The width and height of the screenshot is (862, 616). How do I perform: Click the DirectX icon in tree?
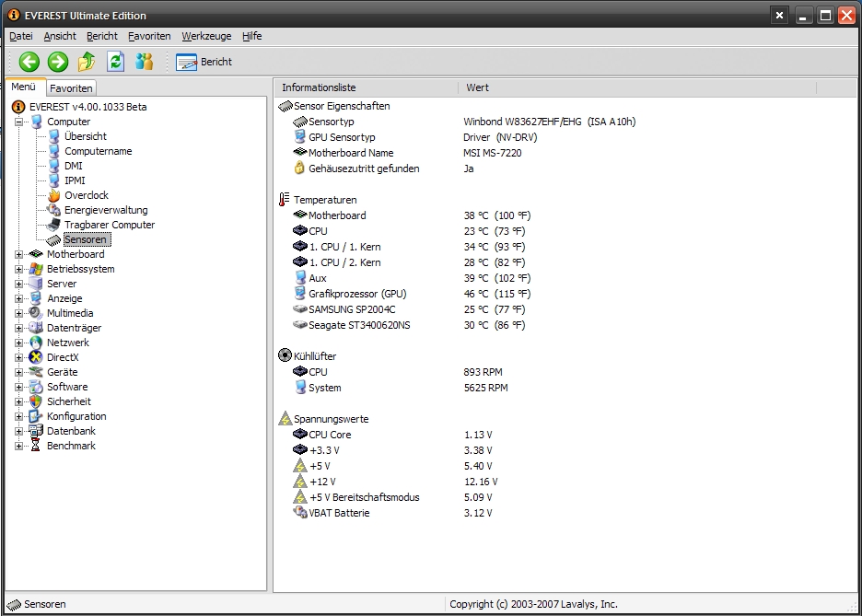(x=36, y=356)
